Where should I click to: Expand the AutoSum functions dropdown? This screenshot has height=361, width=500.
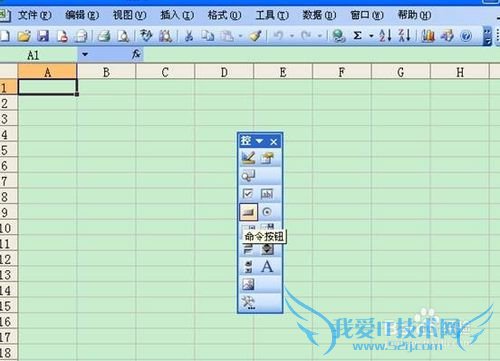[x=371, y=36]
